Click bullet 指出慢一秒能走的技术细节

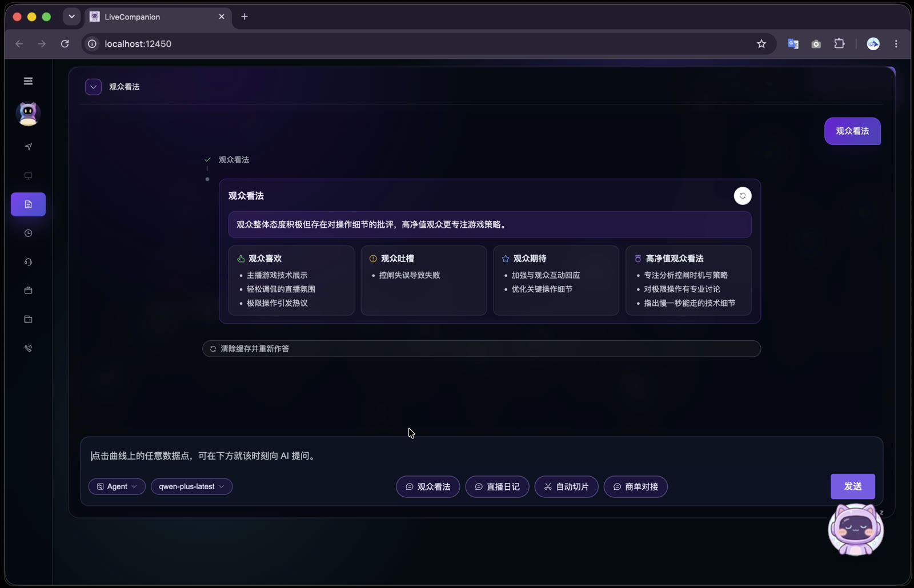(x=689, y=303)
